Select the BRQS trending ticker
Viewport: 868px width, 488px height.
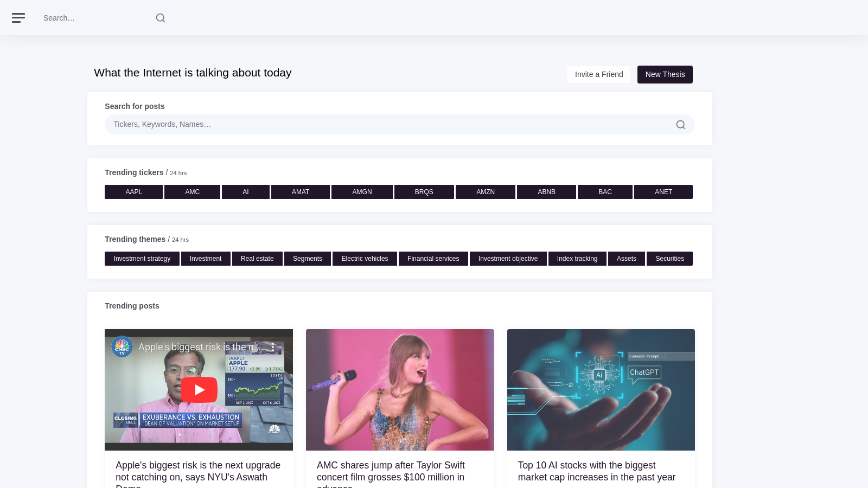pyautogui.click(x=424, y=192)
